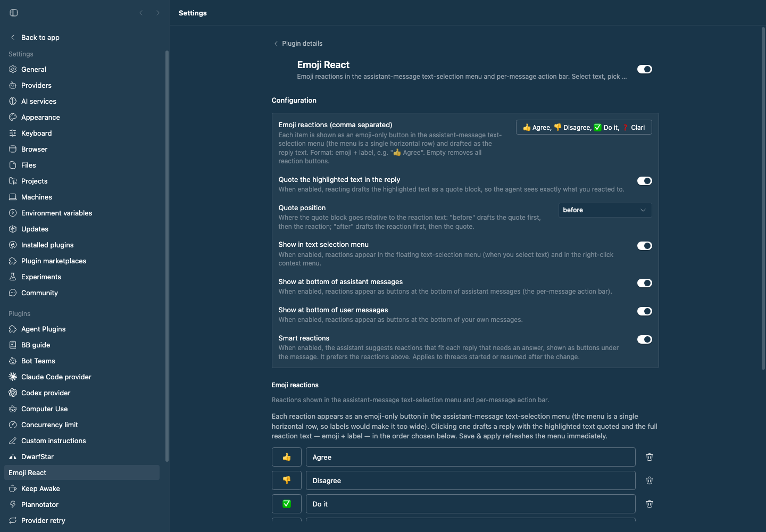Delete the Disagree reaction with trash icon
The height and width of the screenshot is (532, 766).
coord(650,480)
